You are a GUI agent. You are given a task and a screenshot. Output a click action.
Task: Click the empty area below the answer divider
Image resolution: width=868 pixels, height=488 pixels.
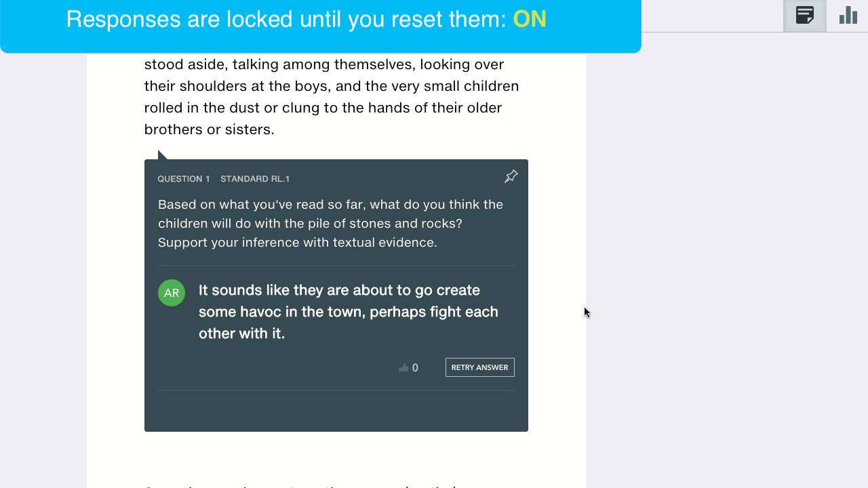tap(336, 411)
